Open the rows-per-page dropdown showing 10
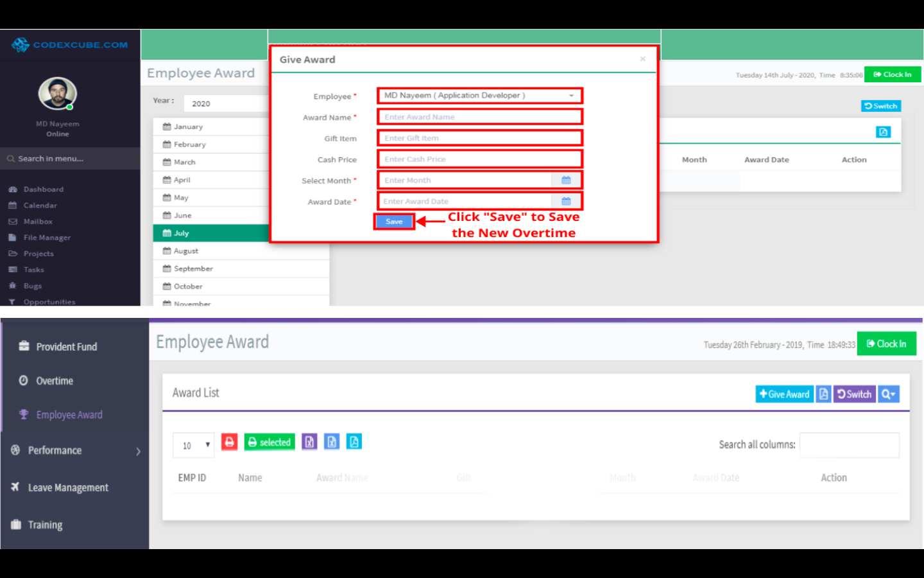 pos(194,445)
